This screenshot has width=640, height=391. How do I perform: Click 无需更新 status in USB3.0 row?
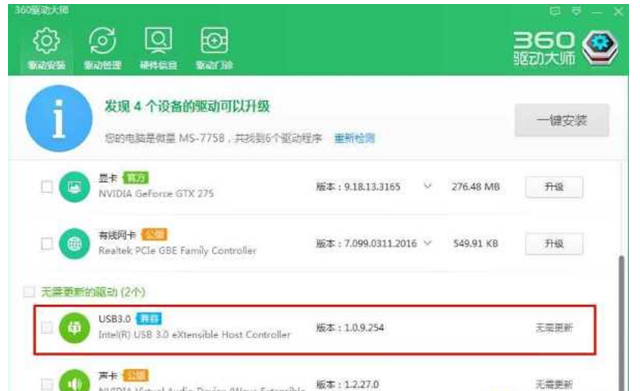point(554,328)
